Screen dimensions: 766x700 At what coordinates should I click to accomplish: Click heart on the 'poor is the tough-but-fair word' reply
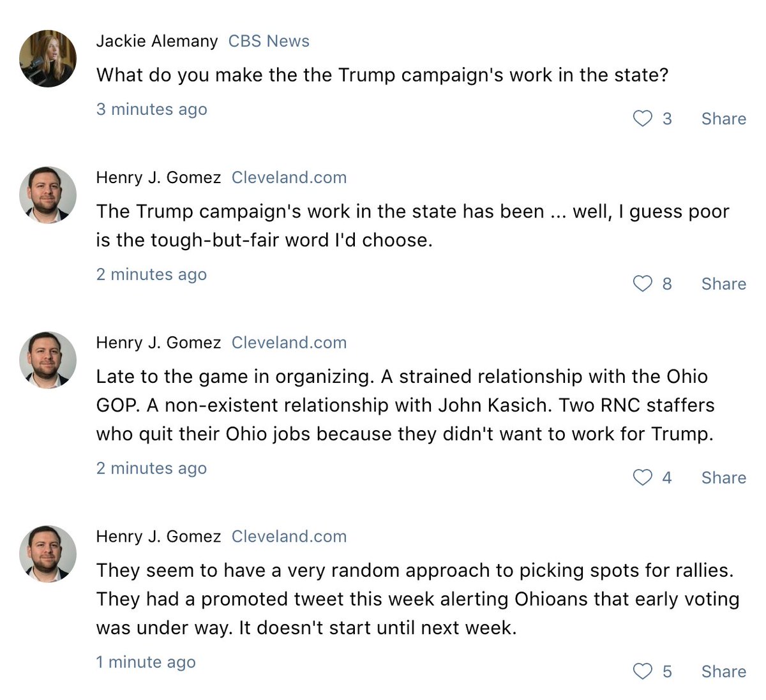click(642, 284)
